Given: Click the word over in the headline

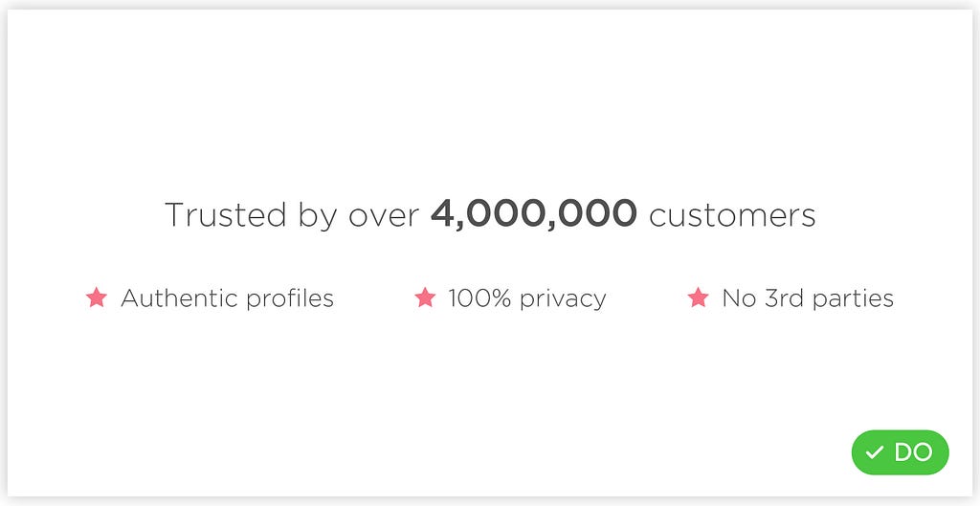Looking at the screenshot, I should coord(383,217).
